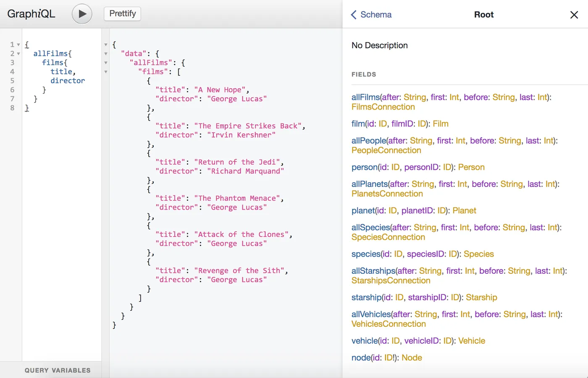Click "Irvin Kershner" result value
Image resolution: width=588 pixels, height=378 pixels.
point(241,135)
